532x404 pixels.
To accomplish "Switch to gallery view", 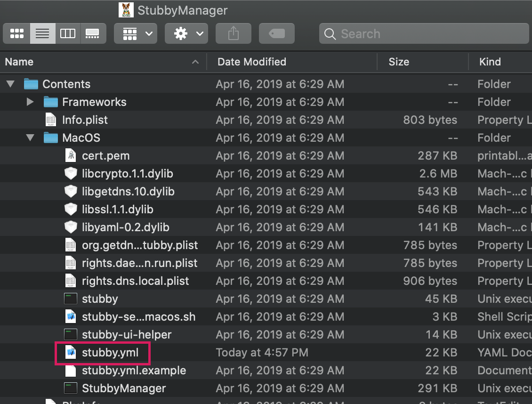I will click(x=93, y=33).
